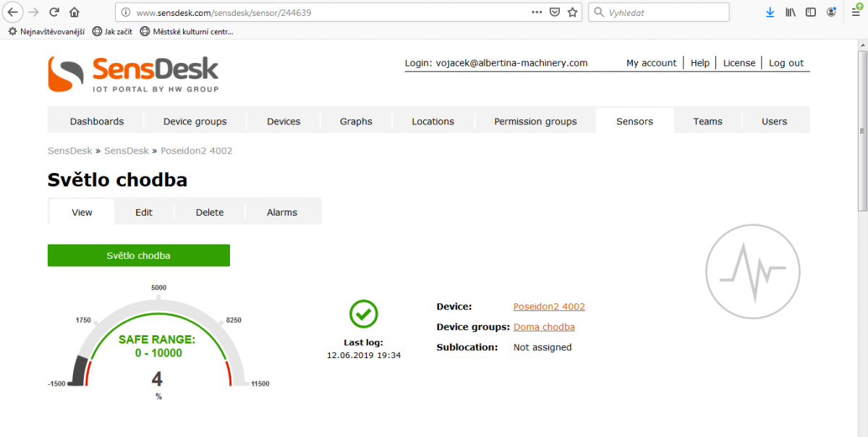Viewport: 868px width, 437px height.
Task: Click first SensDesk breadcrumb
Action: (70, 150)
